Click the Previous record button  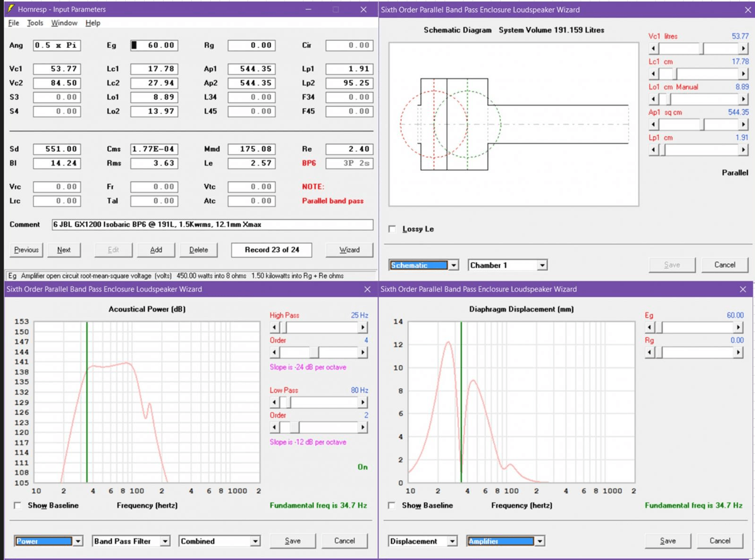[x=26, y=250]
